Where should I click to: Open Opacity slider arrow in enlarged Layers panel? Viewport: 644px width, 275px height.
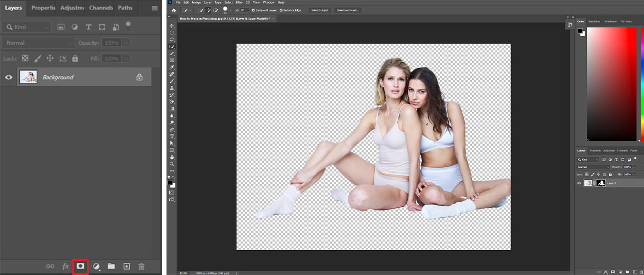tap(126, 42)
